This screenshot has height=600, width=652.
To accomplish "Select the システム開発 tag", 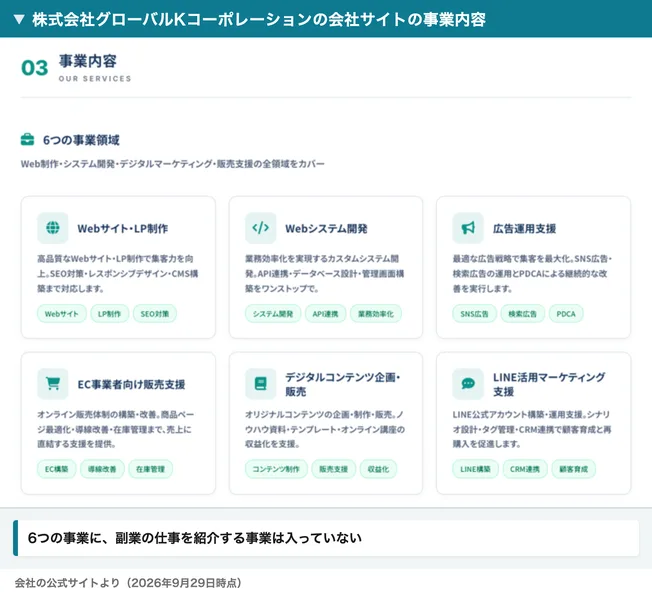I will click(273, 314).
